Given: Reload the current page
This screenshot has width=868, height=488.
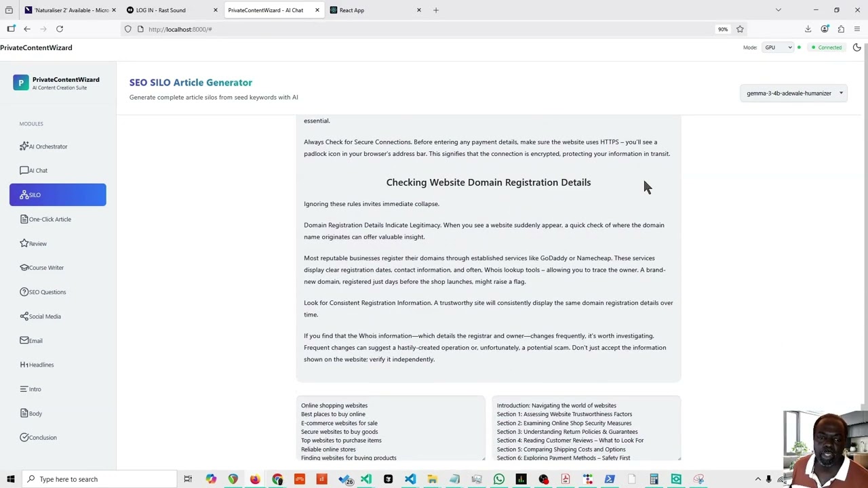Looking at the screenshot, I should pyautogui.click(x=60, y=29).
